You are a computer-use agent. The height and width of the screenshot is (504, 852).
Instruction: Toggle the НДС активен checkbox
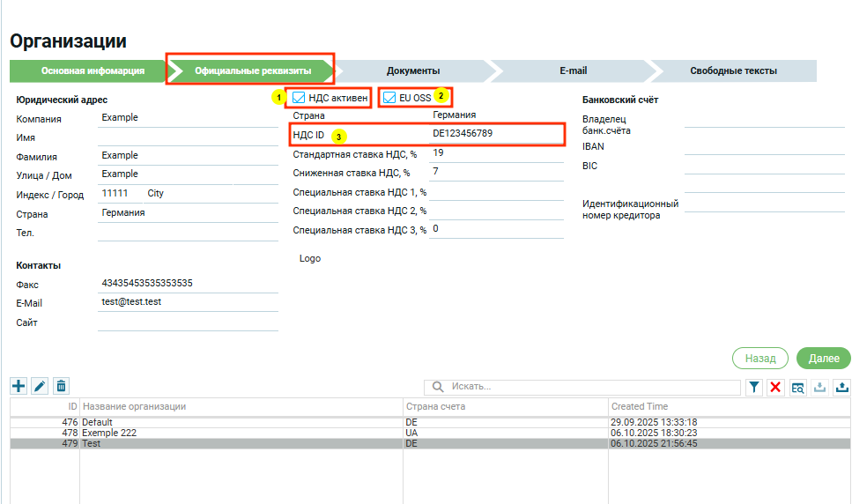(x=299, y=98)
